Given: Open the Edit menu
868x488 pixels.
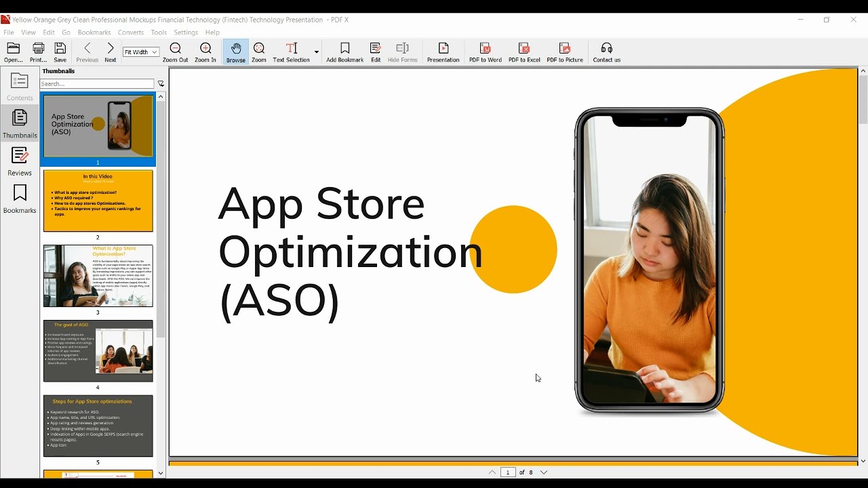Looking at the screenshot, I should pyautogui.click(x=49, y=33).
